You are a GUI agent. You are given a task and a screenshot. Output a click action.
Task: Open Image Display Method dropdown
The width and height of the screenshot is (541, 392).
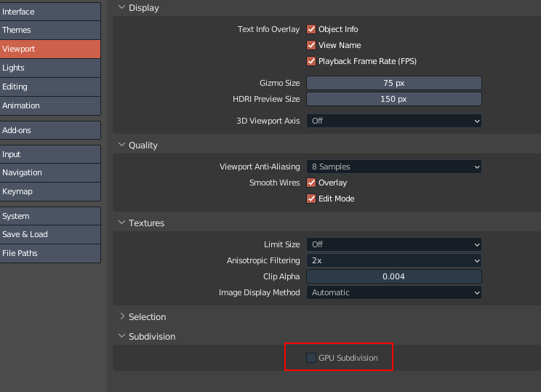[393, 292]
